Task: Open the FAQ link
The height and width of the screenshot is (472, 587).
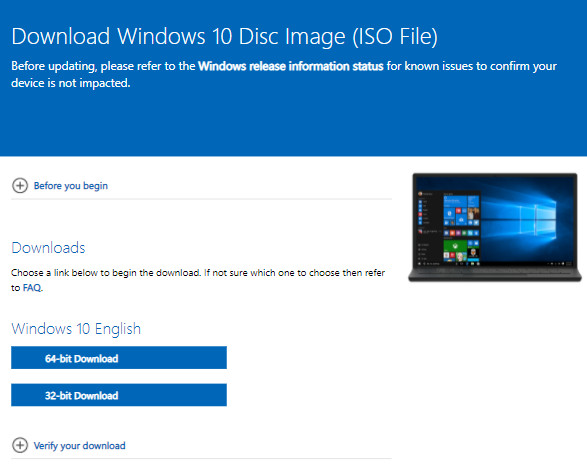Action: pyautogui.click(x=32, y=288)
